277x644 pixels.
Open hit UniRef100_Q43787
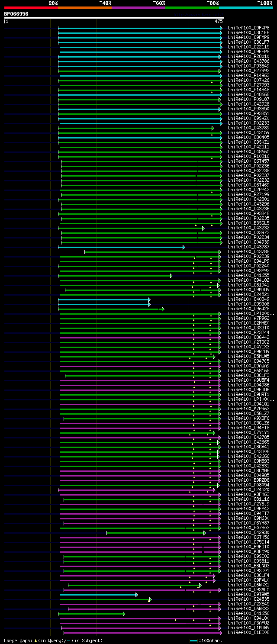(x=248, y=247)
